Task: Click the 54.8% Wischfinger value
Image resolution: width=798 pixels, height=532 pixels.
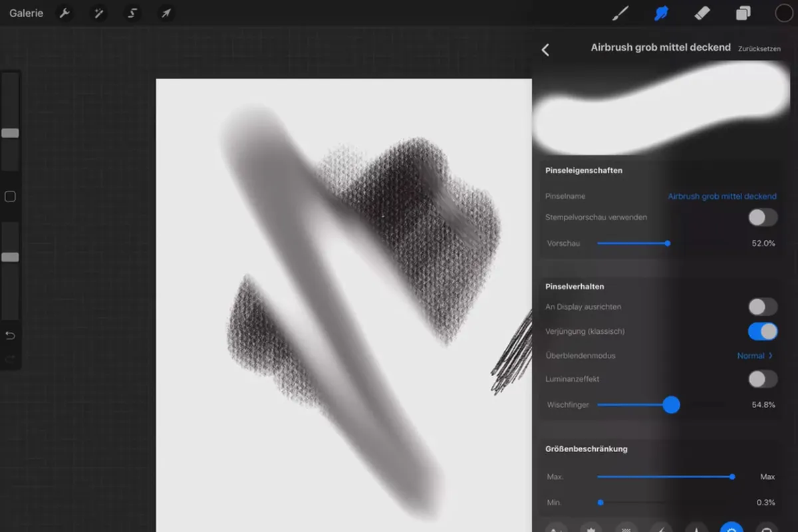Action: pyautogui.click(x=763, y=404)
